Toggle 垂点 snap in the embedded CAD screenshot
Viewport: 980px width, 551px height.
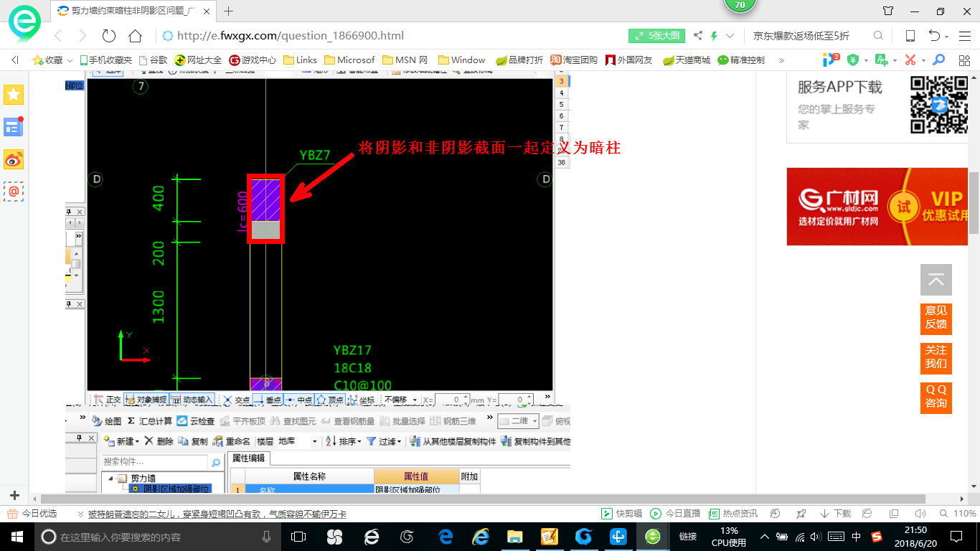tap(268, 400)
